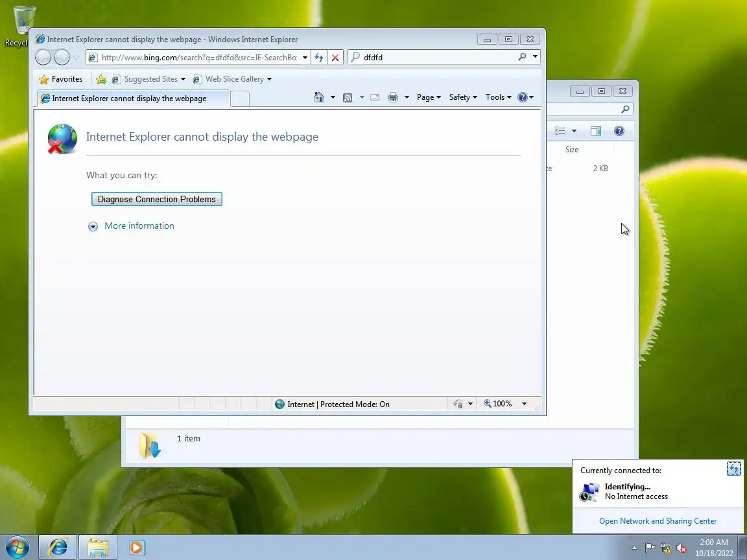The image size is (747, 560).
Task: Click the Action Center flag tray icon
Action: coord(650,548)
